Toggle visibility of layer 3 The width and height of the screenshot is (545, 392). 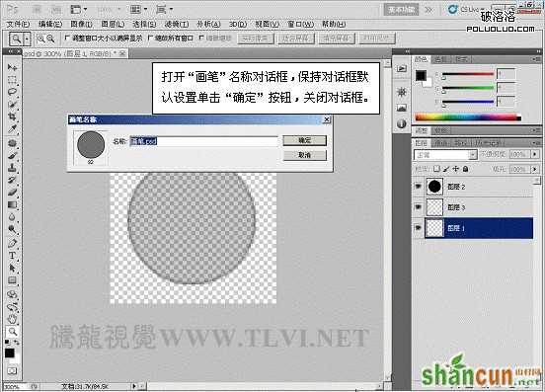419,207
